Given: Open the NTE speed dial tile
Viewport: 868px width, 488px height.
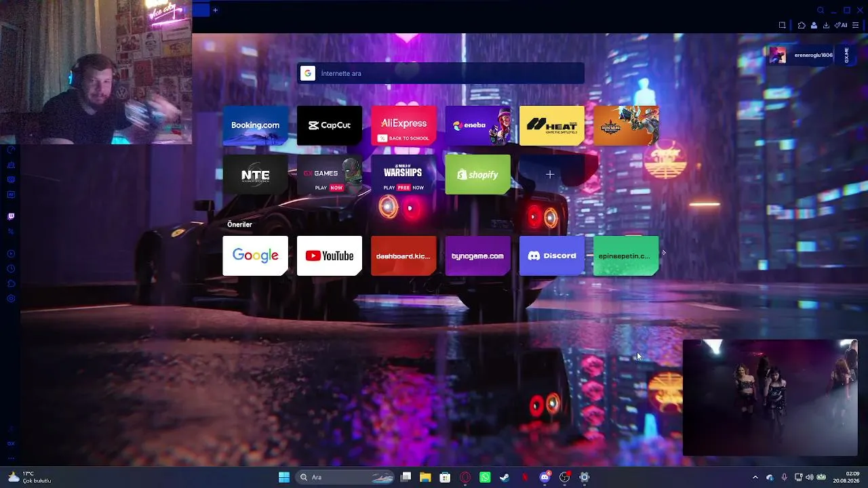Looking at the screenshot, I should tap(256, 174).
